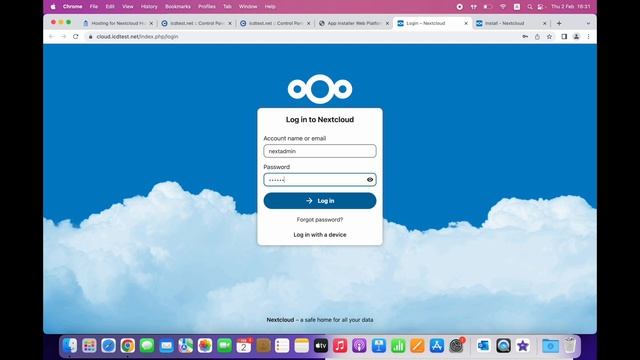Open the Wi-Fi status menu
This screenshot has height=360, width=640.
[x=503, y=7]
